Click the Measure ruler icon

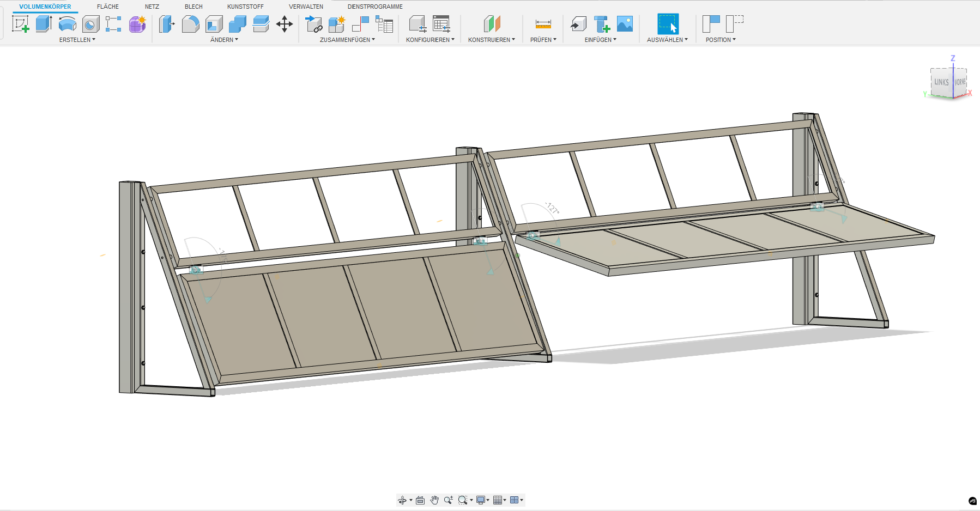[x=543, y=24]
